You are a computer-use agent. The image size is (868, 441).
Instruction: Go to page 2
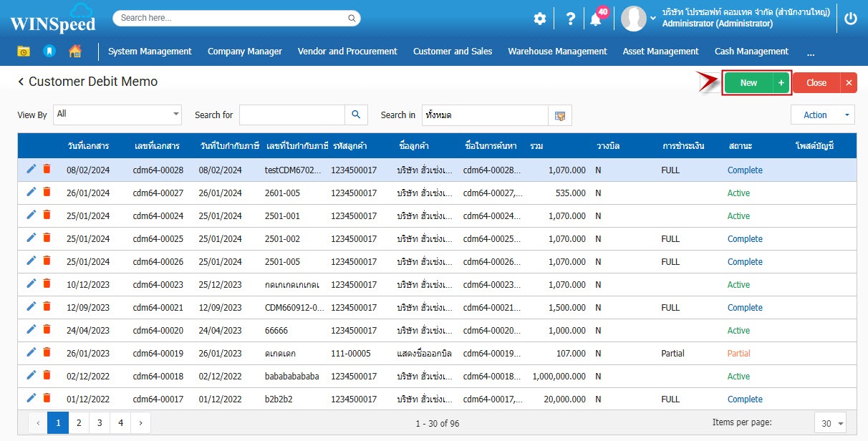(79, 423)
